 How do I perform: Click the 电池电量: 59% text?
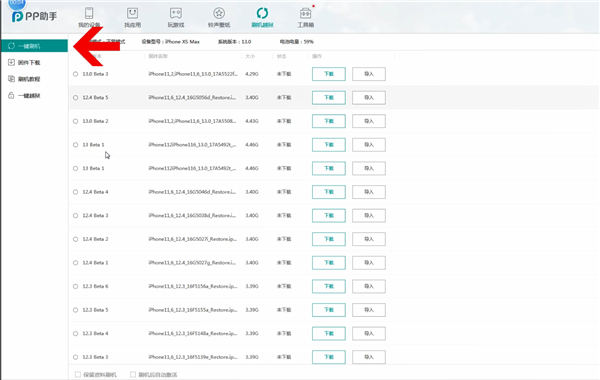tap(297, 42)
